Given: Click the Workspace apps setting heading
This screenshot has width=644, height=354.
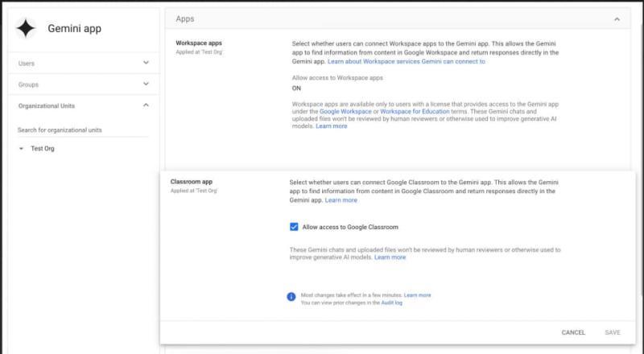Looking at the screenshot, I should coord(199,43).
